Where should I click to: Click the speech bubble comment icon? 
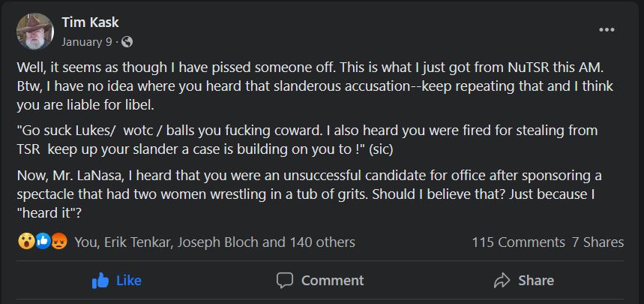coord(285,280)
